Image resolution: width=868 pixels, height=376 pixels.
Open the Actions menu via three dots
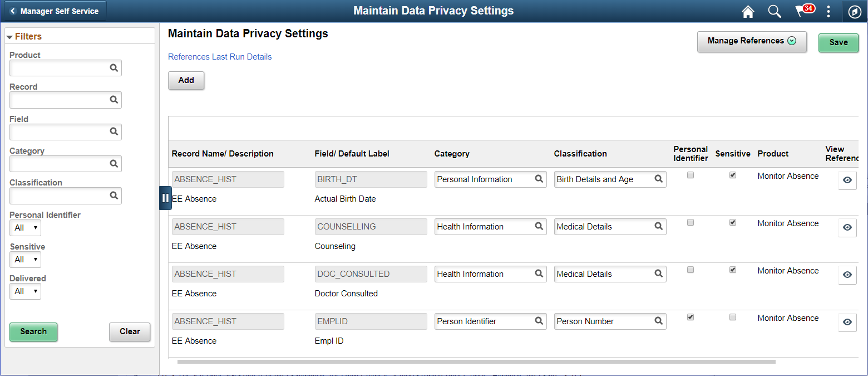828,11
